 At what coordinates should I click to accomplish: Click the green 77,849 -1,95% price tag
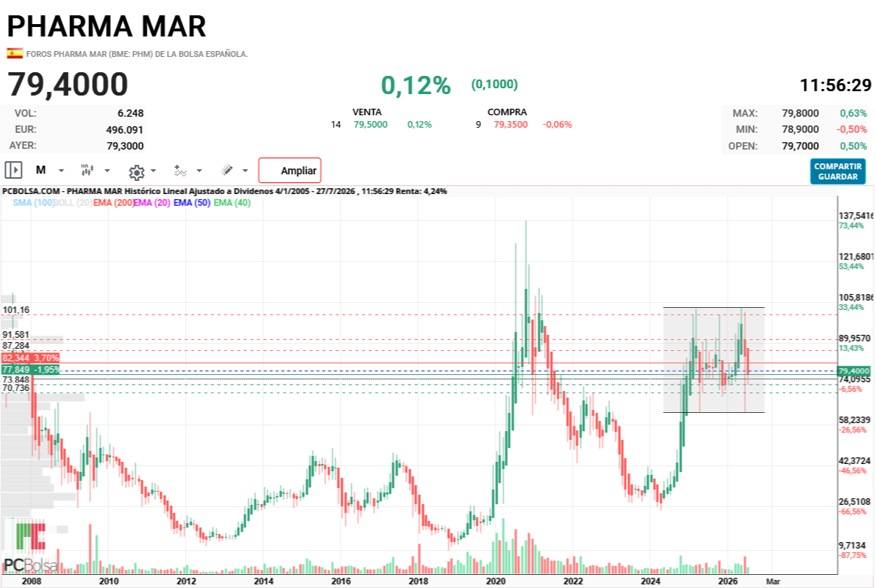(x=30, y=370)
